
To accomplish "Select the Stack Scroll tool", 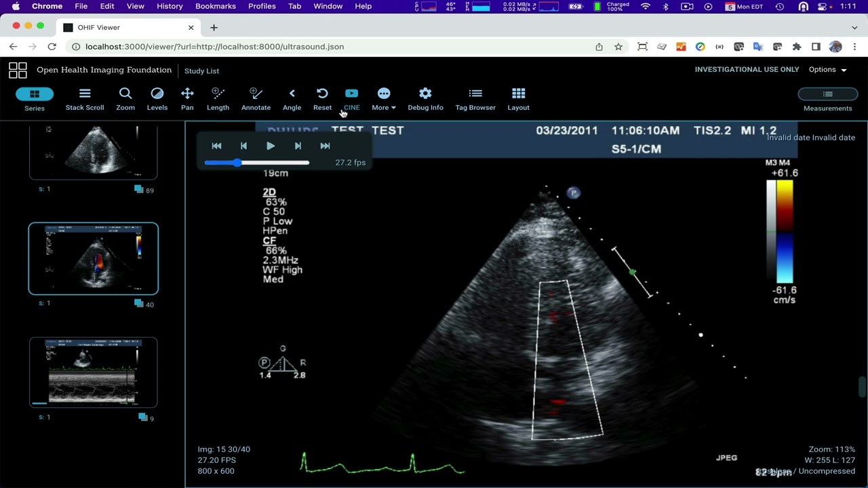I will coord(85,99).
